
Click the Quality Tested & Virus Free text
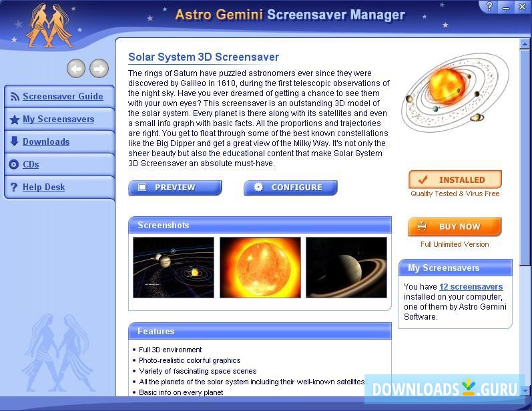point(455,193)
